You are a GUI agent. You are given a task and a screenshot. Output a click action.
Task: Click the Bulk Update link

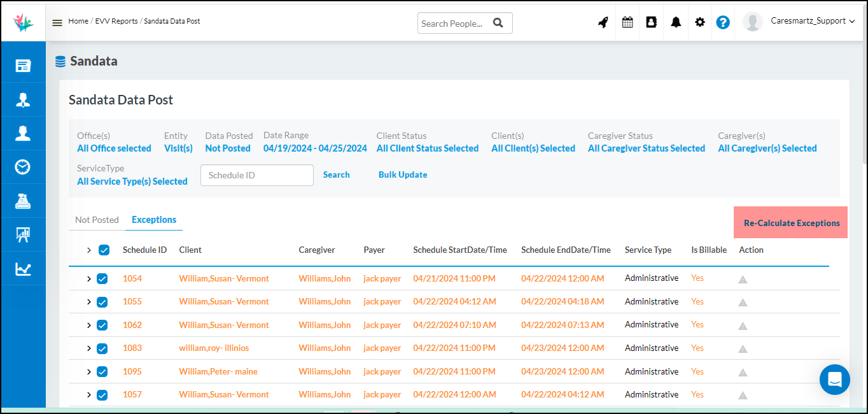(403, 175)
